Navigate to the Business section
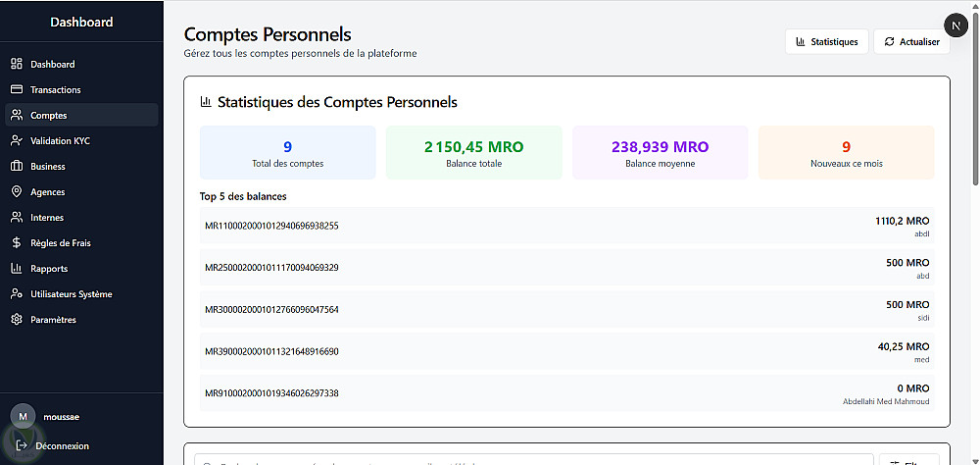The height and width of the screenshot is (465, 980). click(x=81, y=167)
